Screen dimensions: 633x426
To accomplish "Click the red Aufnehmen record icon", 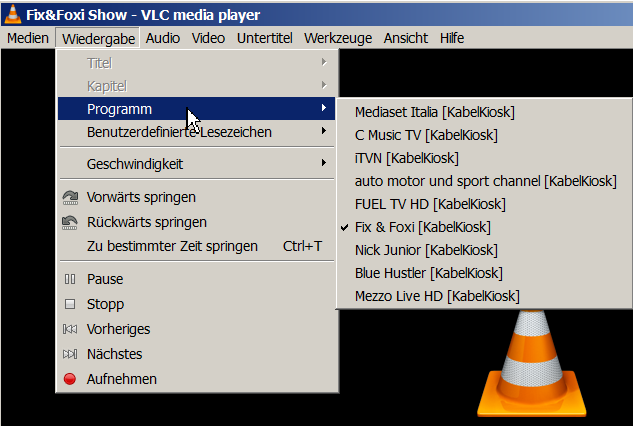I will point(70,379).
